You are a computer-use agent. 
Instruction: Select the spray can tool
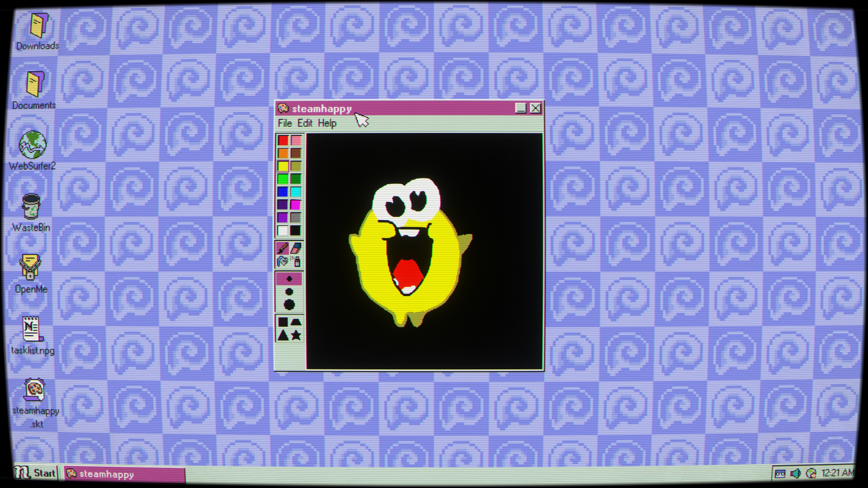pos(296,261)
